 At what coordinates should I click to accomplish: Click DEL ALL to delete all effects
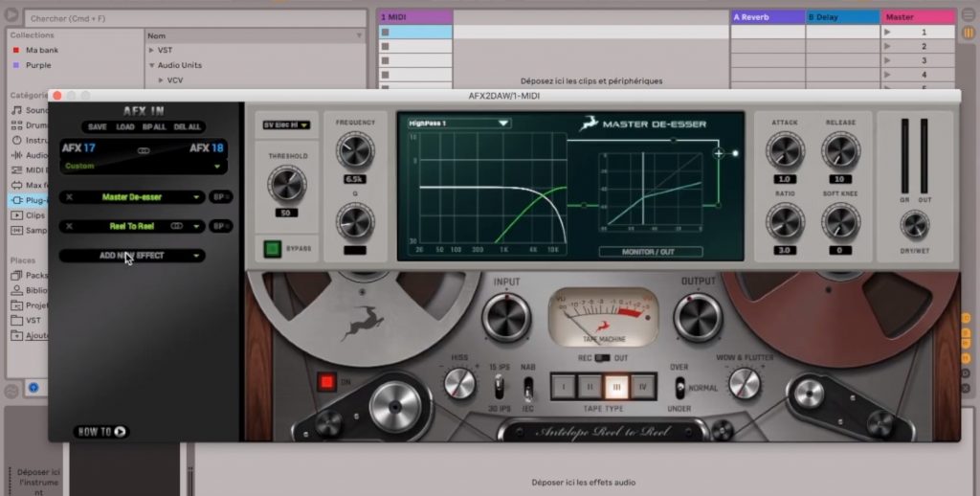click(187, 127)
